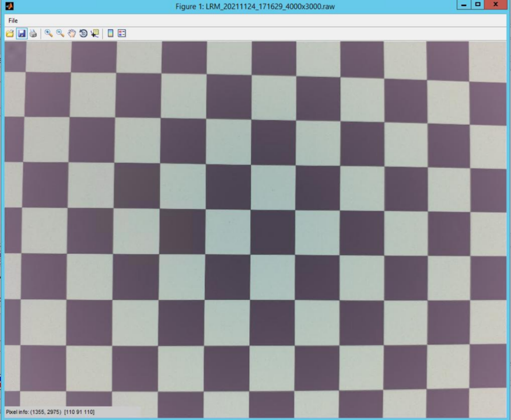Click the Insert Legend icon
Image resolution: width=511 pixels, height=420 pixels.
pyautogui.click(x=122, y=33)
